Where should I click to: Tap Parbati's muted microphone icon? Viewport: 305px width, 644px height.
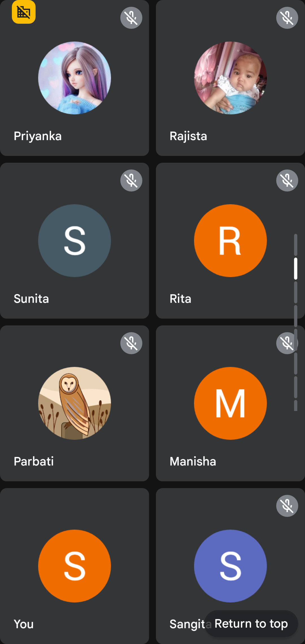tap(131, 343)
